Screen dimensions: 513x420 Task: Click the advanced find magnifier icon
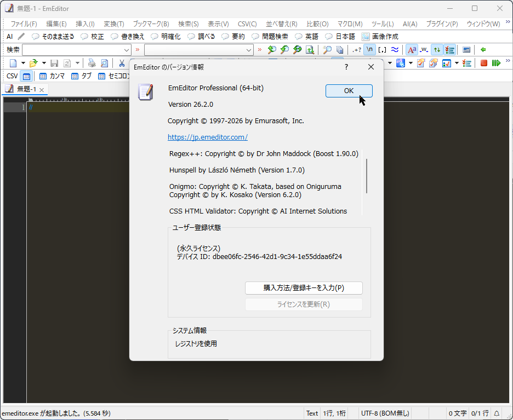pyautogui.click(x=327, y=50)
